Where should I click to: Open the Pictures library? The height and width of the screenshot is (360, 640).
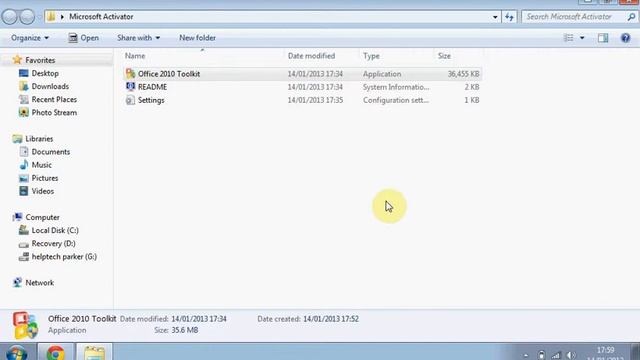(x=44, y=178)
